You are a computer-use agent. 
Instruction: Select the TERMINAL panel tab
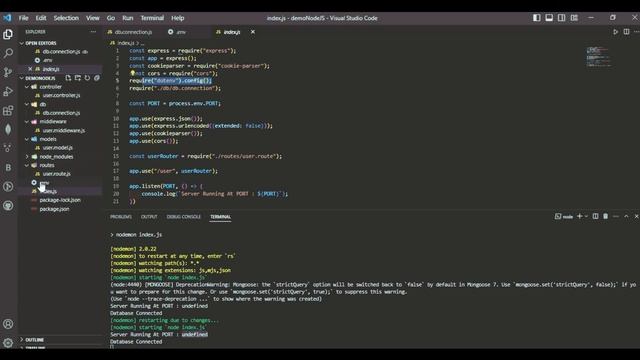point(220,217)
